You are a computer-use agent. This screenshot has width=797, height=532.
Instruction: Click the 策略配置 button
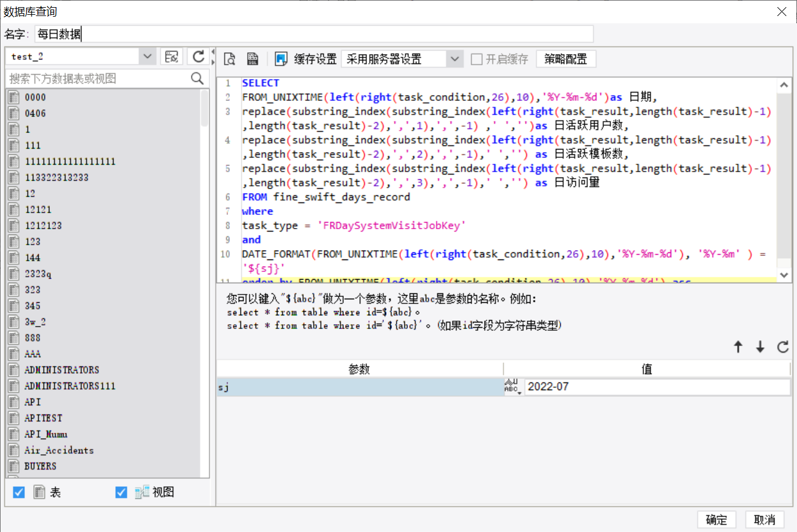click(x=566, y=59)
